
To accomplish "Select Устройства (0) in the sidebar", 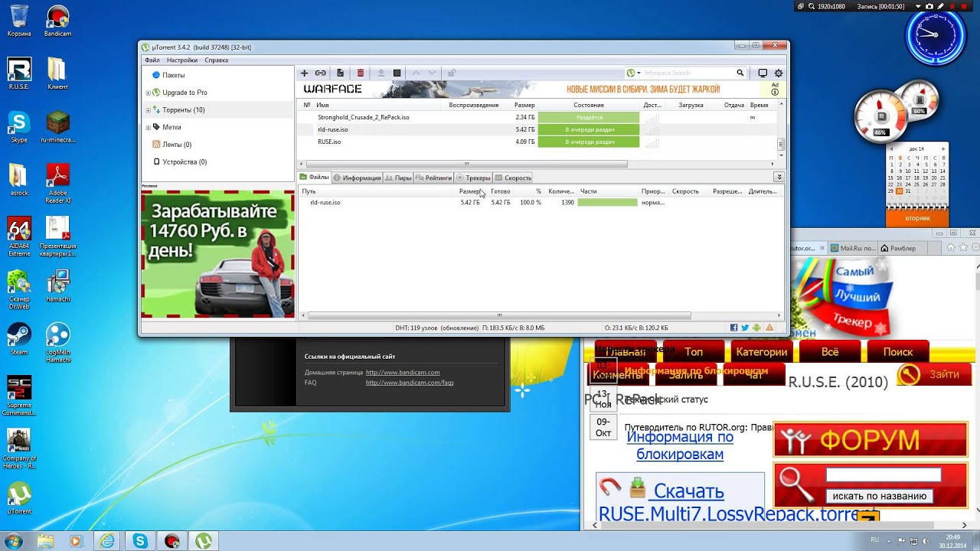I will (185, 162).
